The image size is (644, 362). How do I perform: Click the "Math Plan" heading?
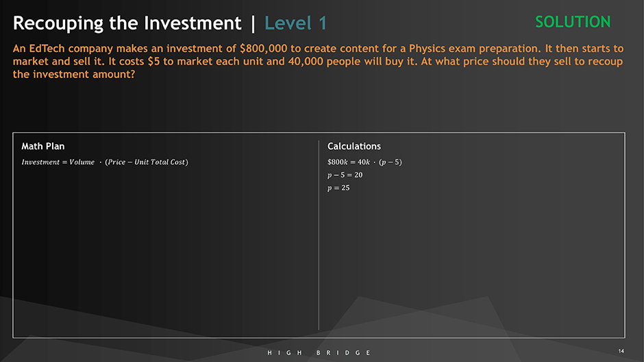point(43,146)
